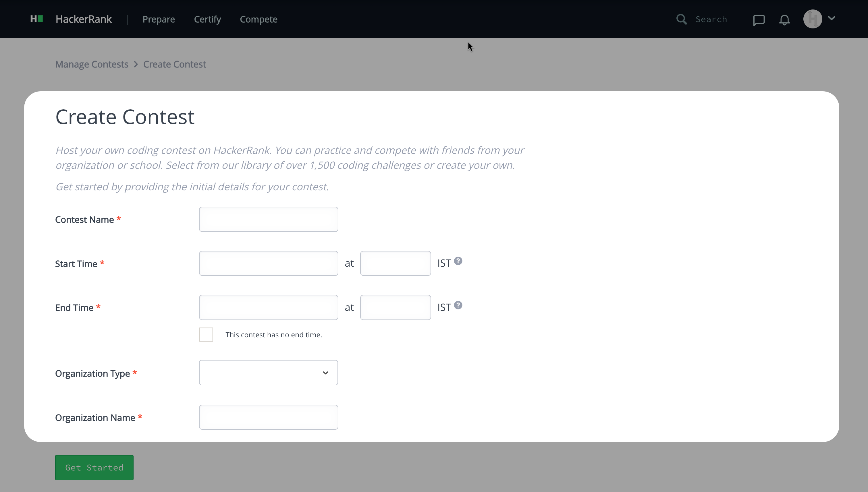Open the Prepare menu

coord(159,19)
